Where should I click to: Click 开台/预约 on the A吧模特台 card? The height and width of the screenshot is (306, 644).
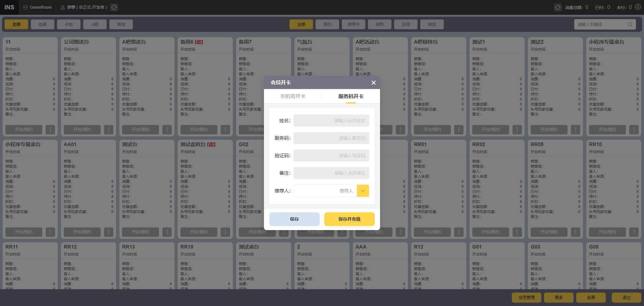432,130
